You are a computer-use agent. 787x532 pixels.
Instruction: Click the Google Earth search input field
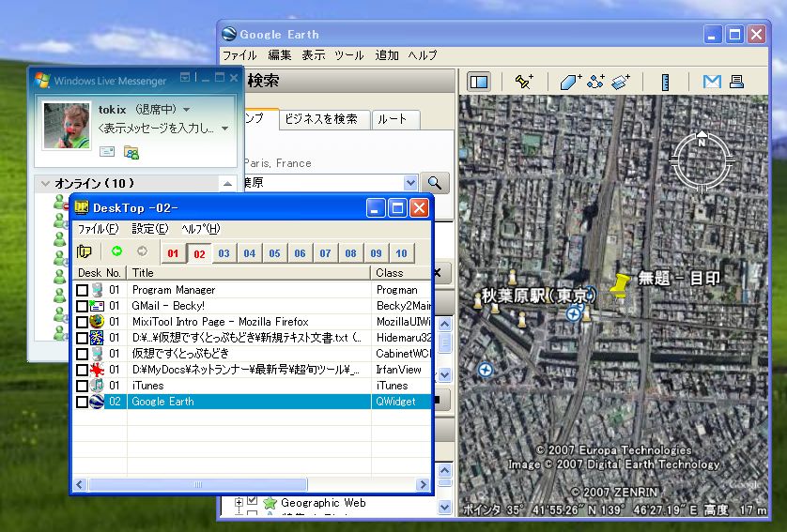coord(324,183)
